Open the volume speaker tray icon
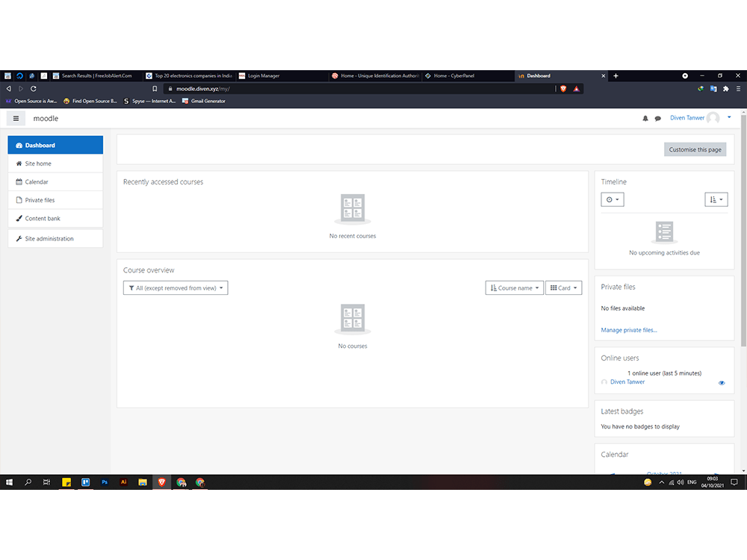747x560 pixels. coord(681,482)
